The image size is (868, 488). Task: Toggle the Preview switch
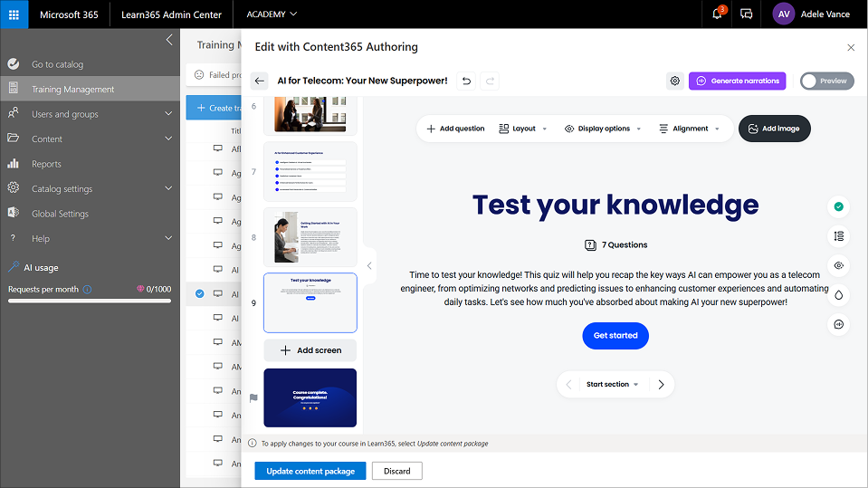826,81
